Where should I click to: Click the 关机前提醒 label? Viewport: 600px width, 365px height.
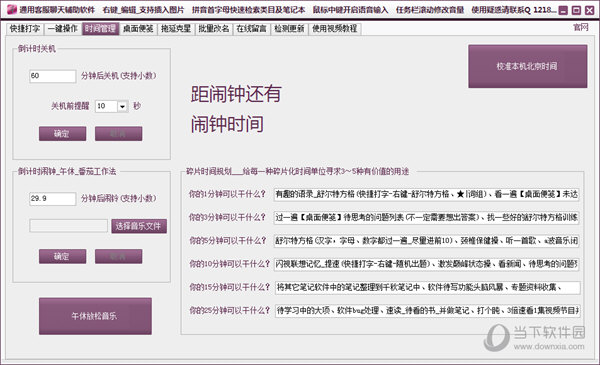click(70, 106)
